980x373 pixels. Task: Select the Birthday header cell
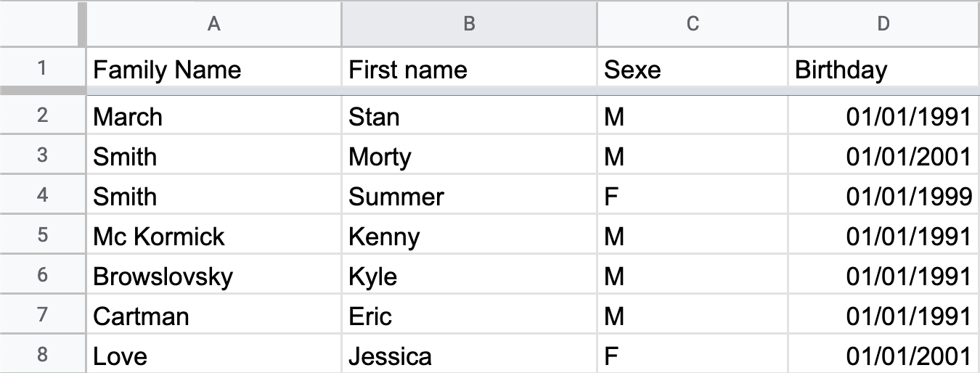(x=883, y=69)
